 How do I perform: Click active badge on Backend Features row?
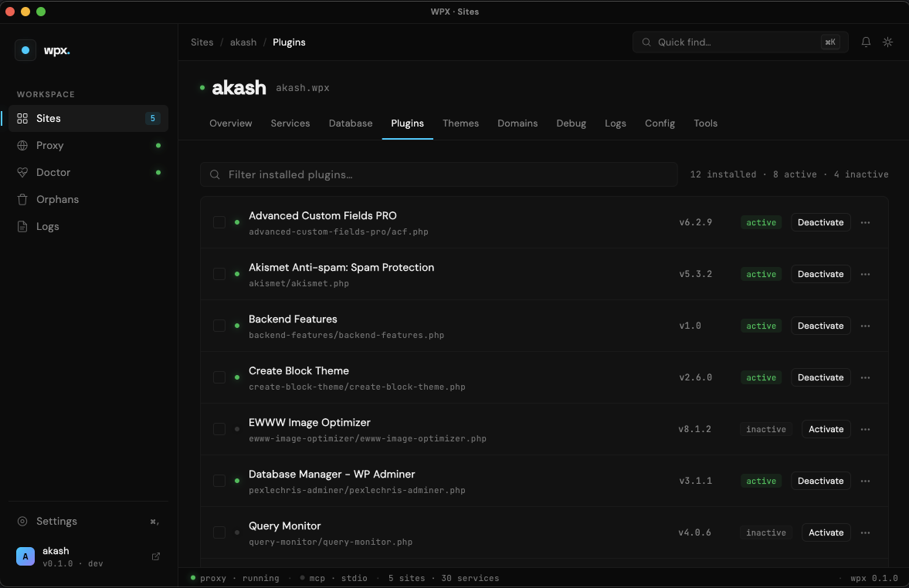point(761,326)
